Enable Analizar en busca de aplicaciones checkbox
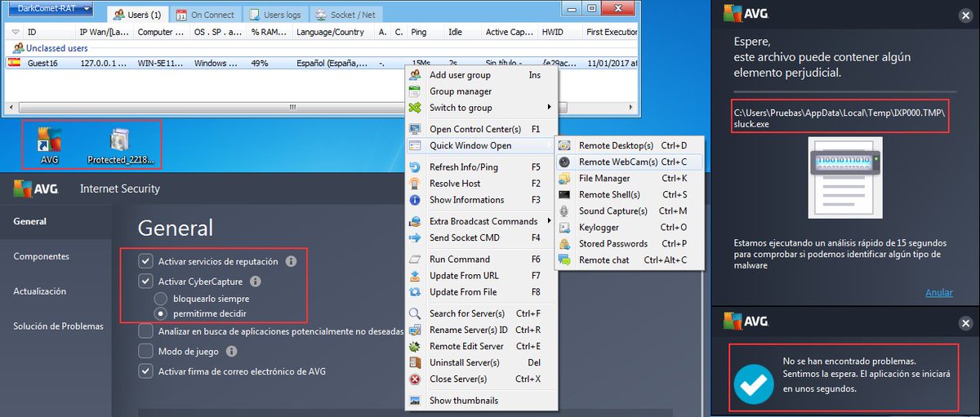980x417 pixels. point(145,331)
